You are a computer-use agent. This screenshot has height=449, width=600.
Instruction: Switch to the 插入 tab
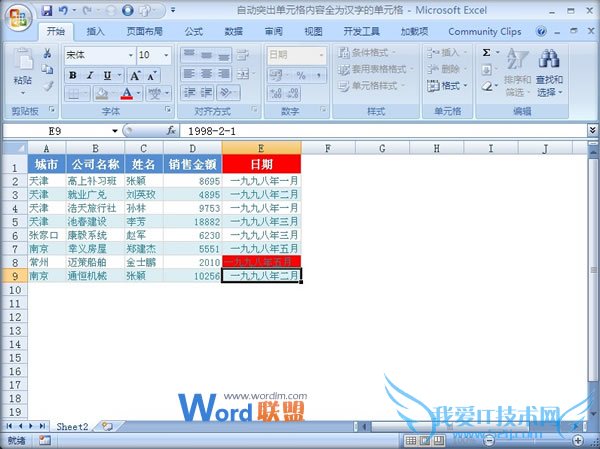95,31
